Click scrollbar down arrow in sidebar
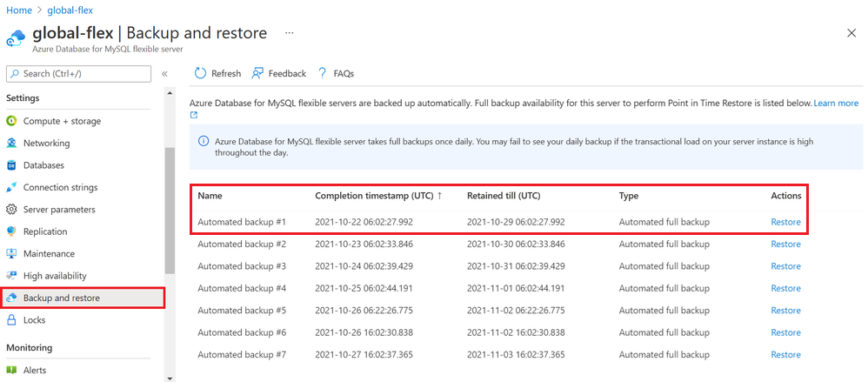 click(170, 378)
